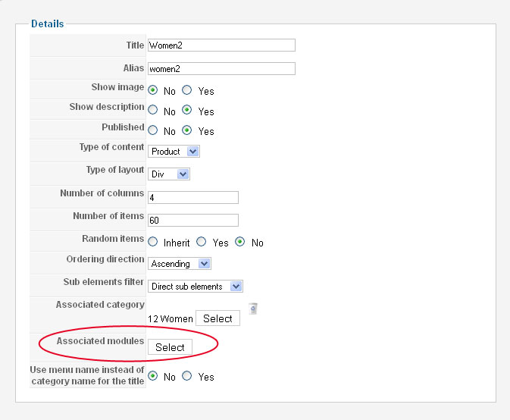Screen dimensions: 510x420
Task: Click the trash icon beside Associated category
Action: [253, 309]
